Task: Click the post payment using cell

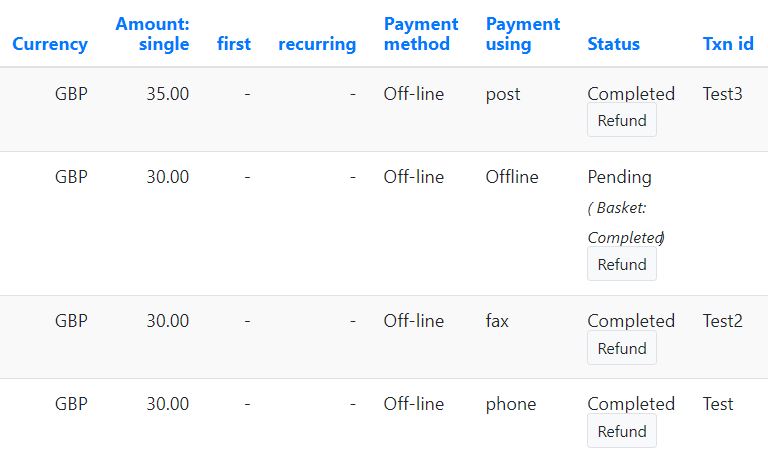Action: pyautogui.click(x=503, y=95)
